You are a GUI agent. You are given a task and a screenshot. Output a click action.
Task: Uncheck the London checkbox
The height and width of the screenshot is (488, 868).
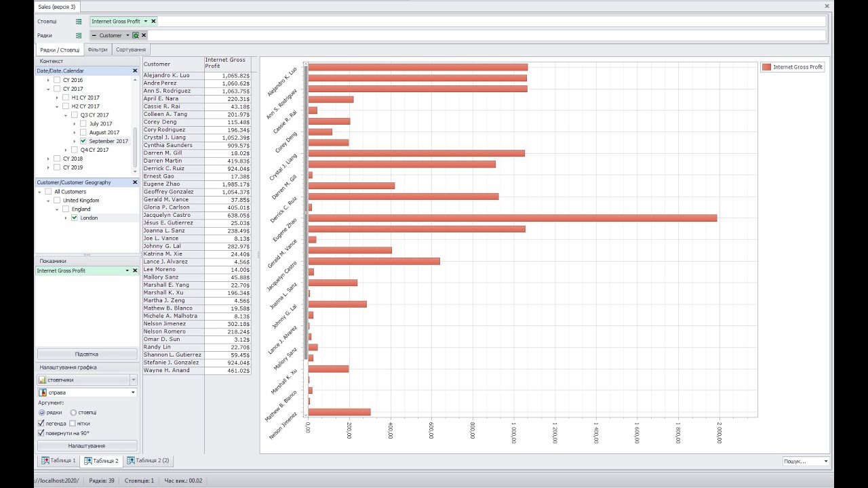point(75,218)
